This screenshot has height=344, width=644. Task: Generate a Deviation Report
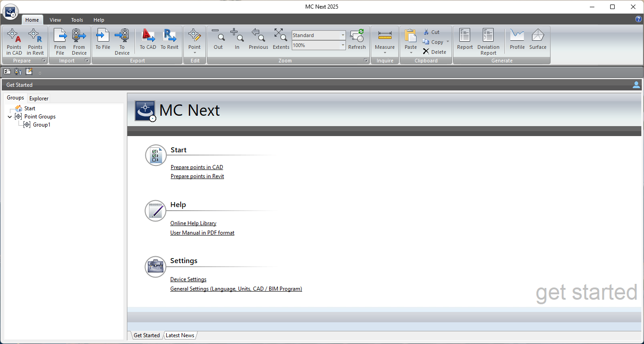(488, 42)
